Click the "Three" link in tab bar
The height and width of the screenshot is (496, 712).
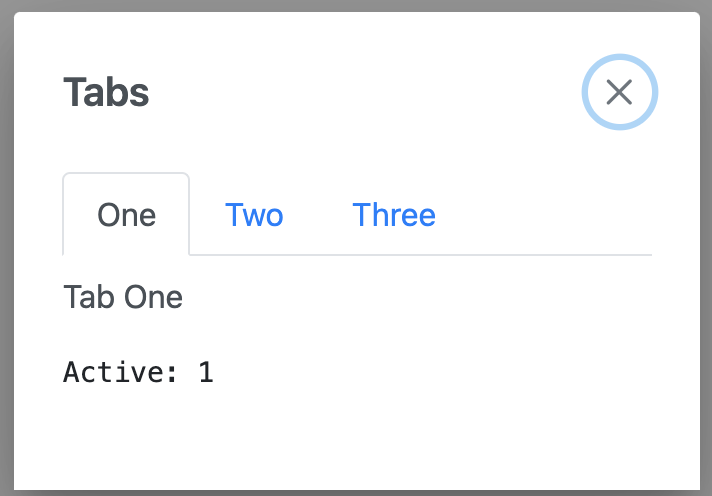point(394,215)
